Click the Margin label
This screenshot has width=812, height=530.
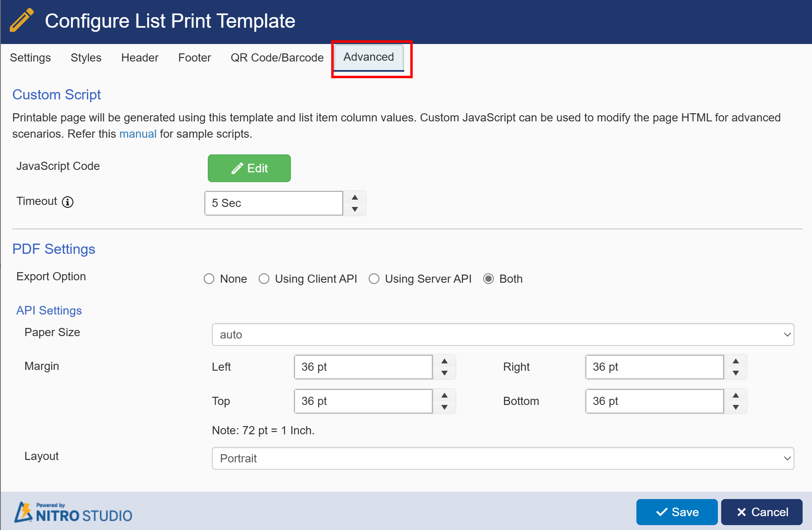[x=42, y=366]
